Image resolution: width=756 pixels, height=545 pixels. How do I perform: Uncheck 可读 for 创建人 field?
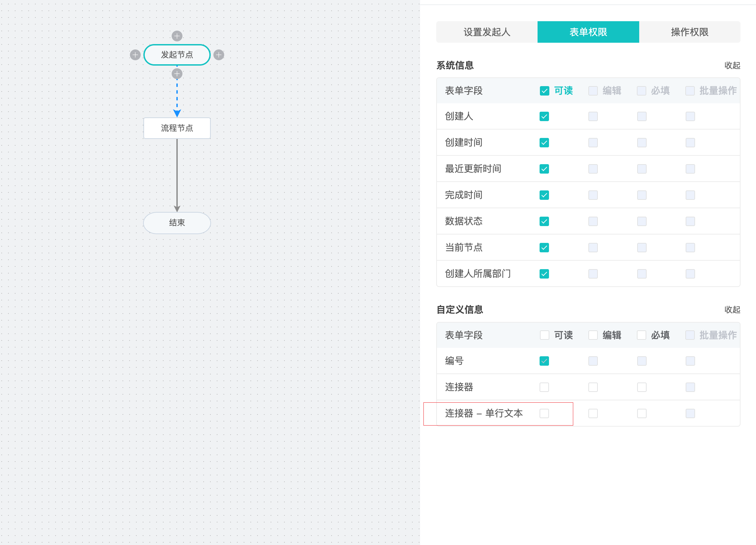point(544,116)
